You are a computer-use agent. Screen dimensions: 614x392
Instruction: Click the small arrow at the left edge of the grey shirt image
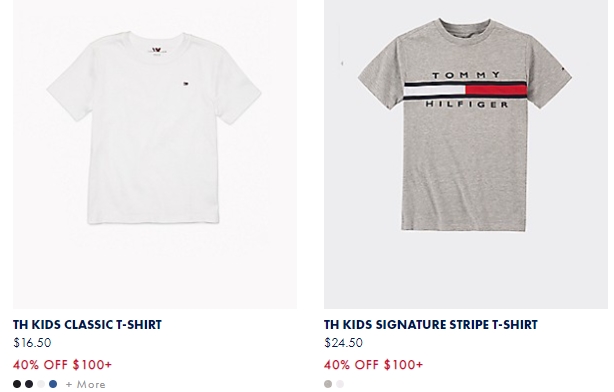click(342, 63)
